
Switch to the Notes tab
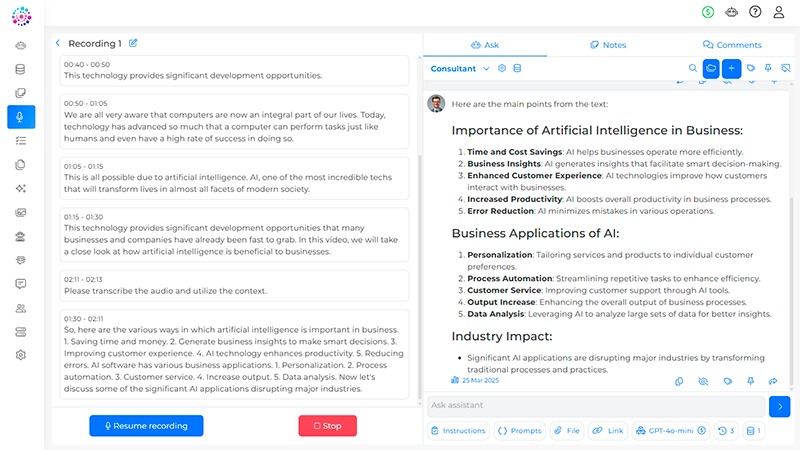pos(608,45)
